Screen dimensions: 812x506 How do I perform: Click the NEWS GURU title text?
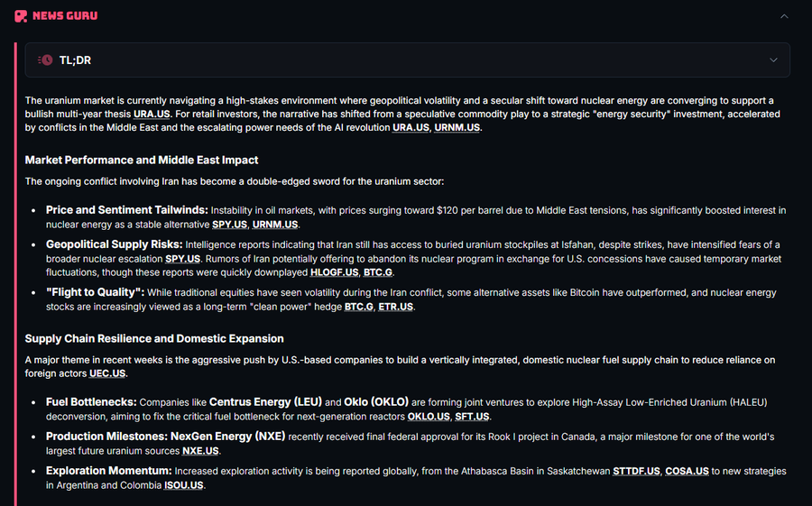[65, 16]
